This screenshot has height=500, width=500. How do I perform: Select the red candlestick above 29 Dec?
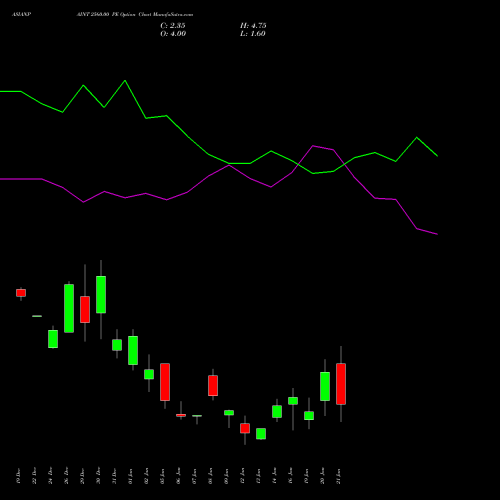(85, 309)
